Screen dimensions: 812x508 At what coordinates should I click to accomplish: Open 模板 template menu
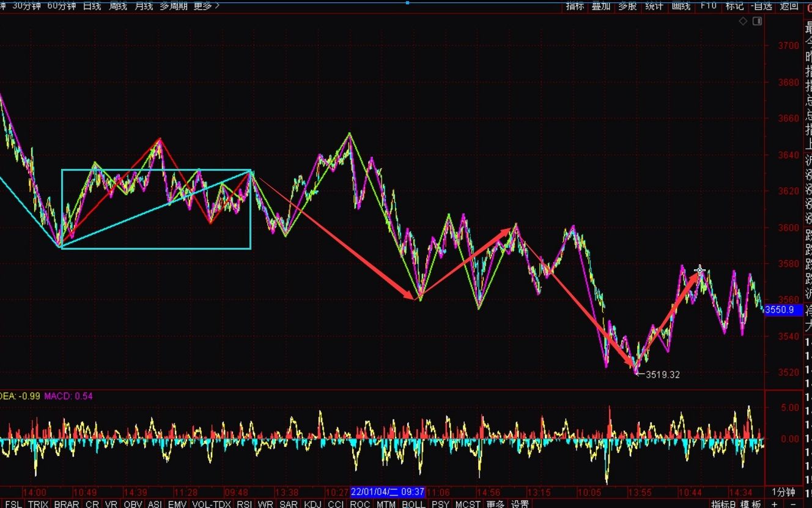(x=752, y=504)
